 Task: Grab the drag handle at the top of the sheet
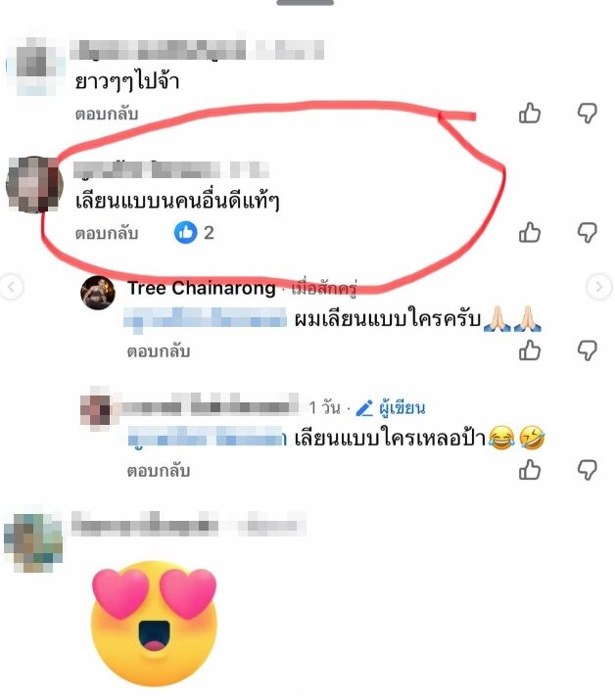305,3
